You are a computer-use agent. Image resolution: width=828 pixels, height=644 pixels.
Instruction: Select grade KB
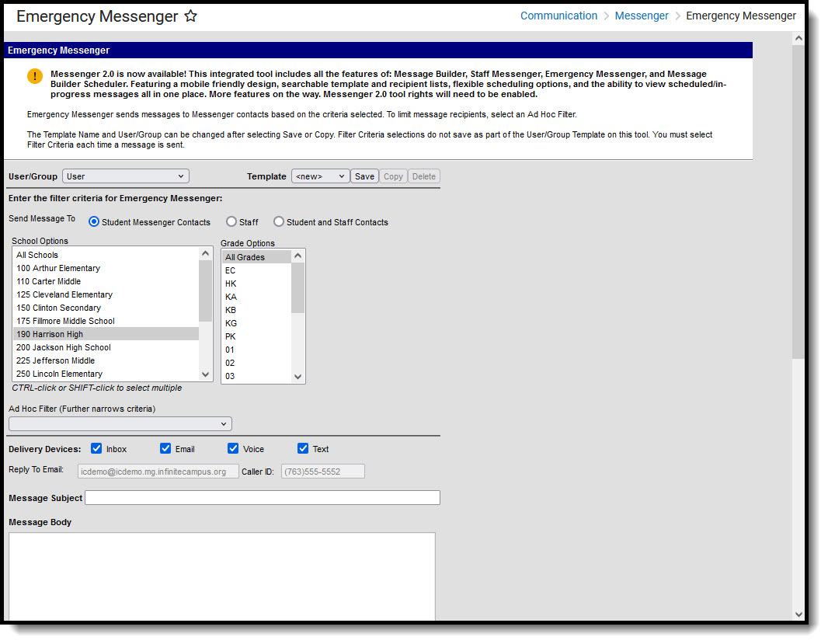coord(256,310)
